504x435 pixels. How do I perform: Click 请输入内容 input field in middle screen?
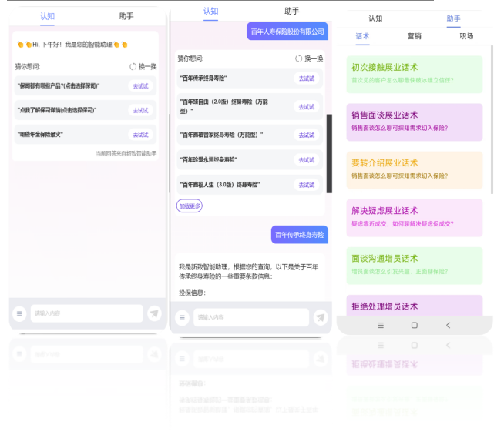tap(251, 317)
